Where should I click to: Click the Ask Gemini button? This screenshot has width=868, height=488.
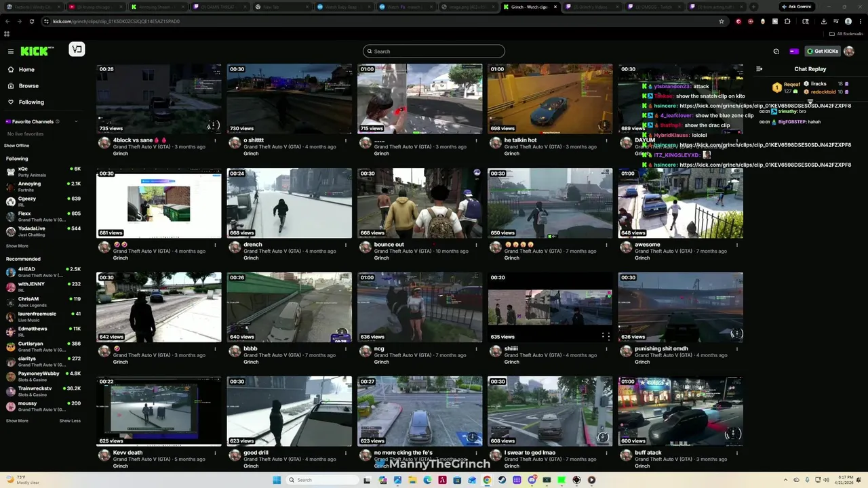(x=796, y=7)
